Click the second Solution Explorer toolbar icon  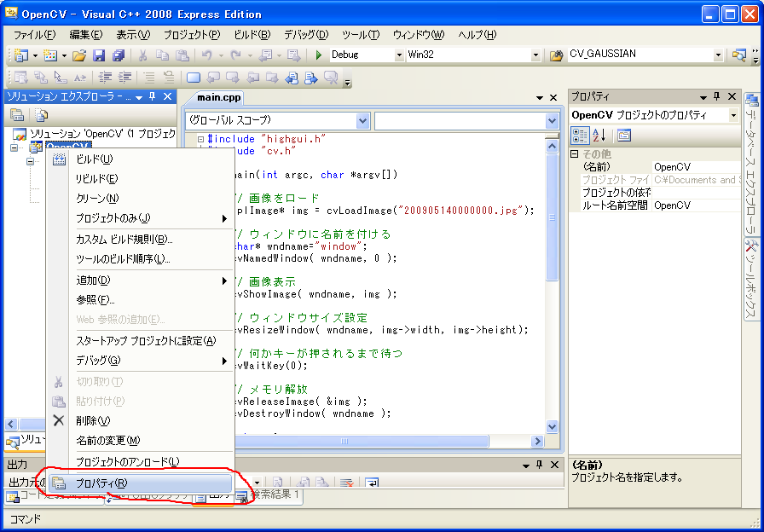(42, 115)
